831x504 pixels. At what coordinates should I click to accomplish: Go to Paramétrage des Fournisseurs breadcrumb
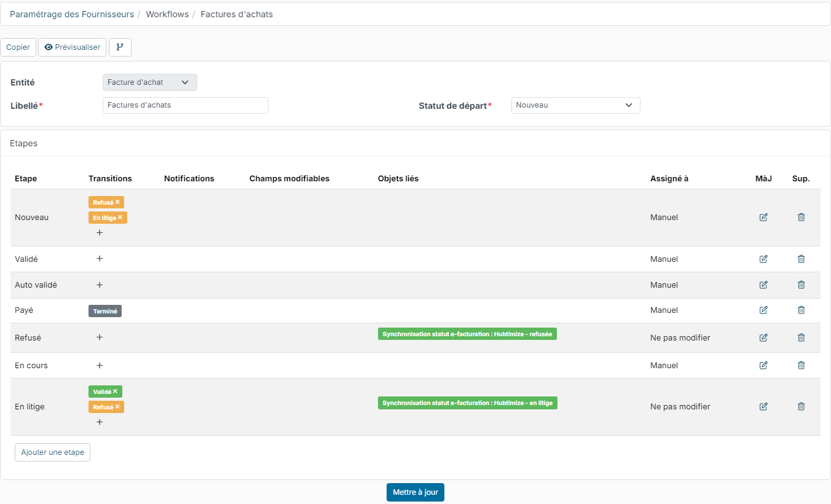tap(72, 14)
